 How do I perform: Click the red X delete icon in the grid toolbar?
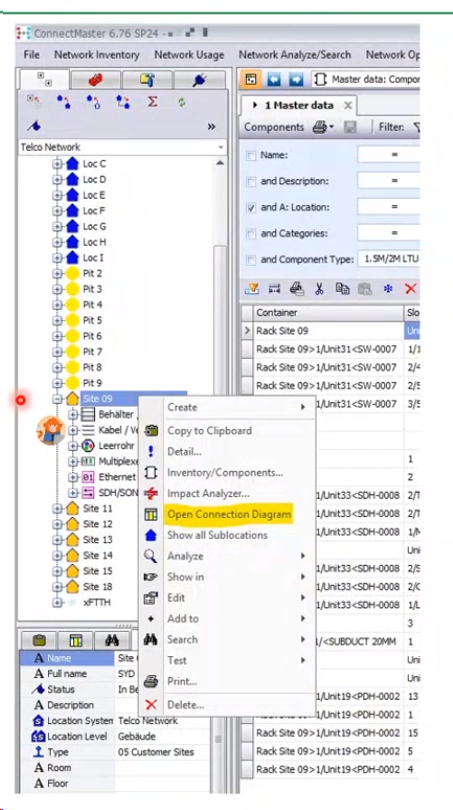[410, 289]
